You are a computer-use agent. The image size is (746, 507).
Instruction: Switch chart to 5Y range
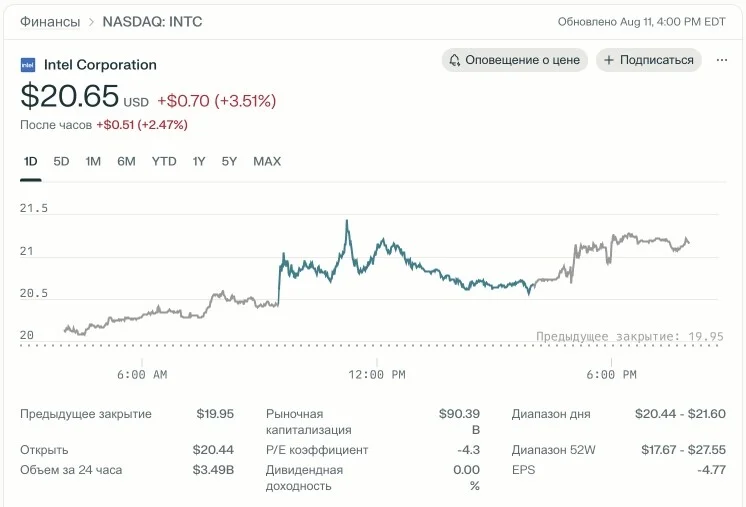pos(229,162)
